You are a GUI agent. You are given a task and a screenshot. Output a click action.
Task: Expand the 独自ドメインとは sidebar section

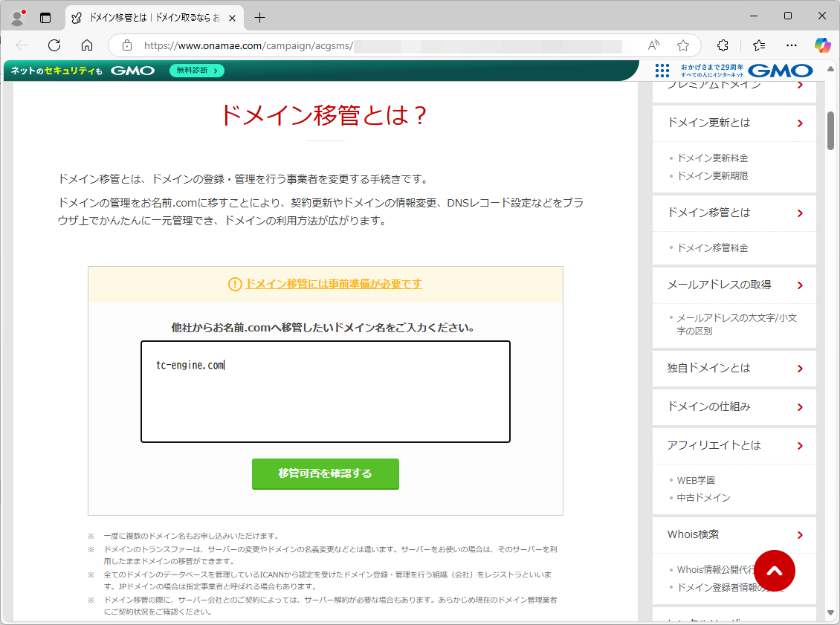pos(734,368)
